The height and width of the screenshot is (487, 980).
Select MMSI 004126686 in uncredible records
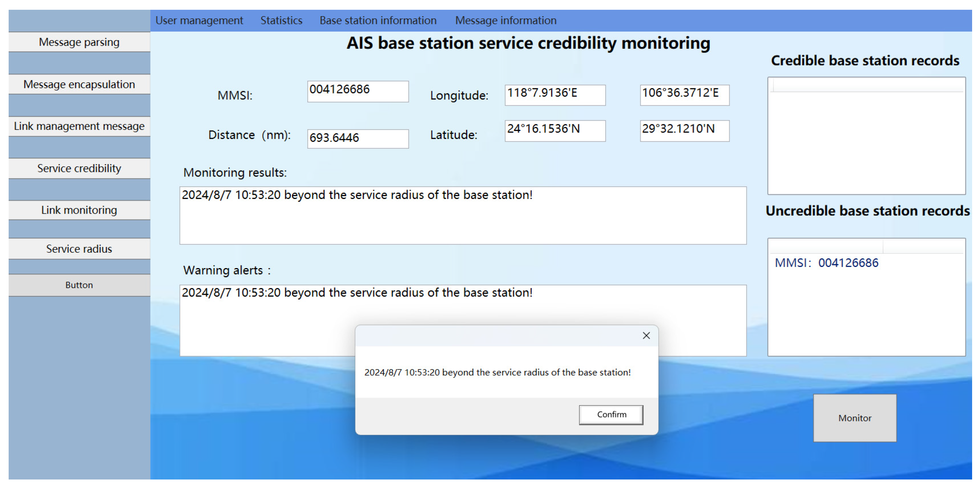pos(827,262)
